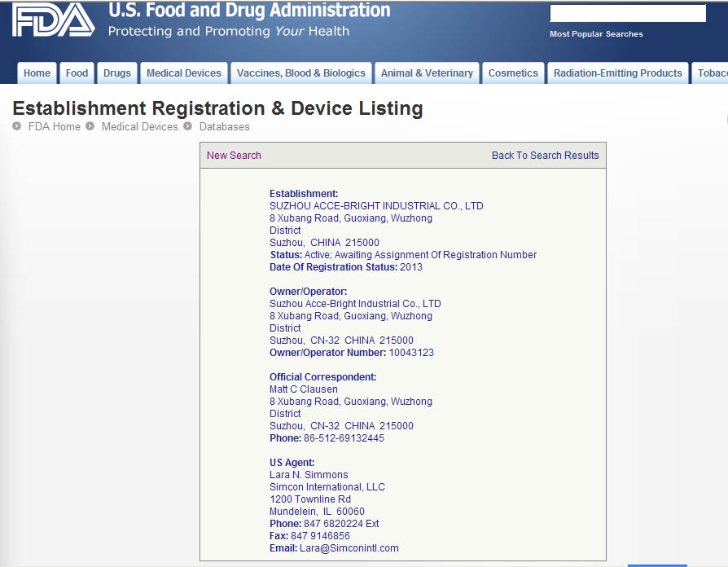Click US Agent name Lara N. Simmons
The image size is (728, 567).
coord(309,475)
